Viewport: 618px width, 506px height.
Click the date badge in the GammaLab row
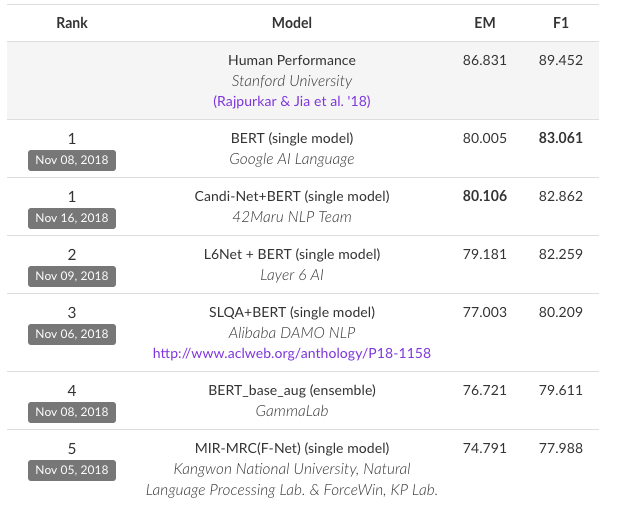click(72, 412)
